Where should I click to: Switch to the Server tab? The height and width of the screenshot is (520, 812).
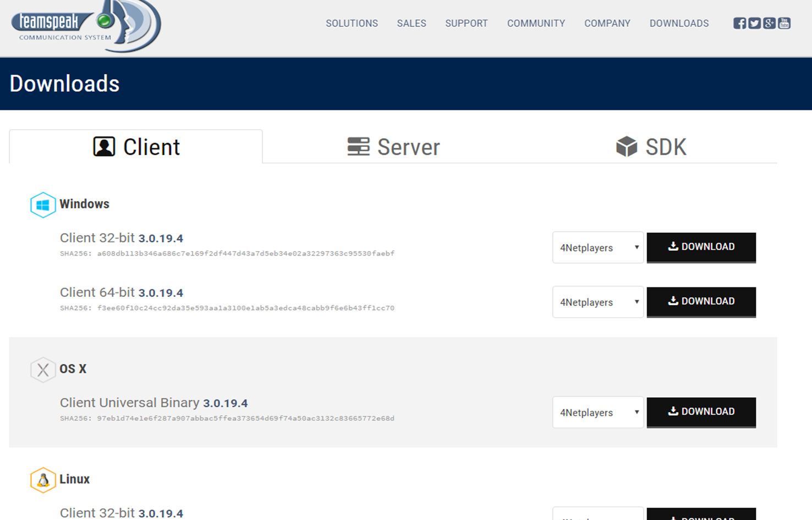coord(393,147)
